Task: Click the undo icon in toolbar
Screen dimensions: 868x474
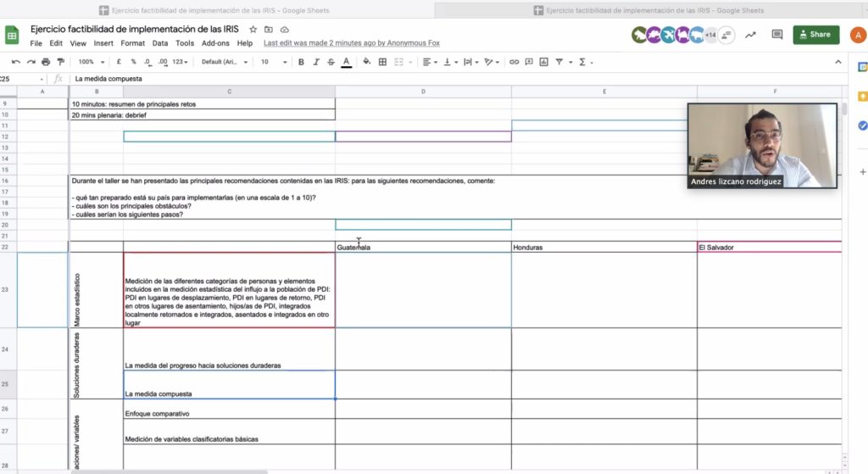Action: 16,62
